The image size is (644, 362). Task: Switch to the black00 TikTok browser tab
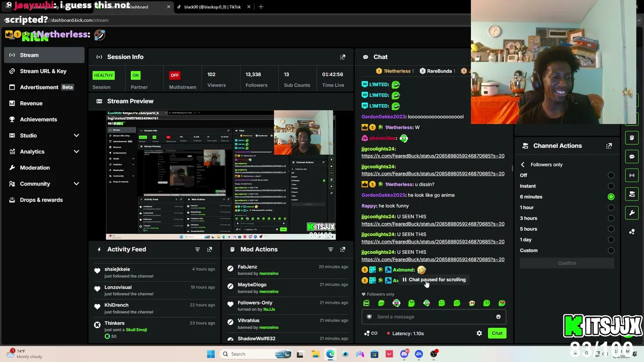tap(212, 7)
